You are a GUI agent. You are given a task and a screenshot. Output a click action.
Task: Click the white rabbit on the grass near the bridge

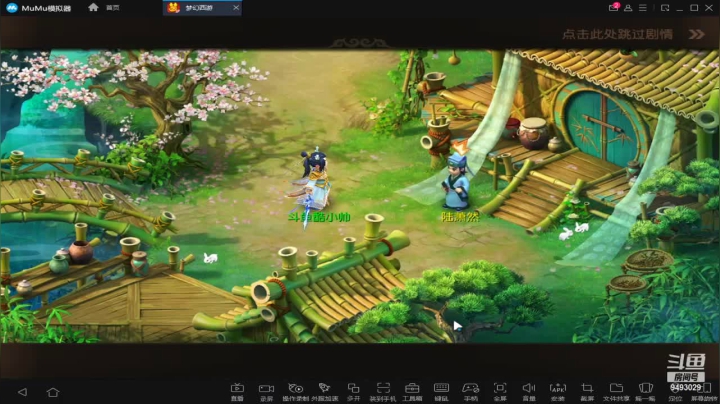[x=211, y=258]
